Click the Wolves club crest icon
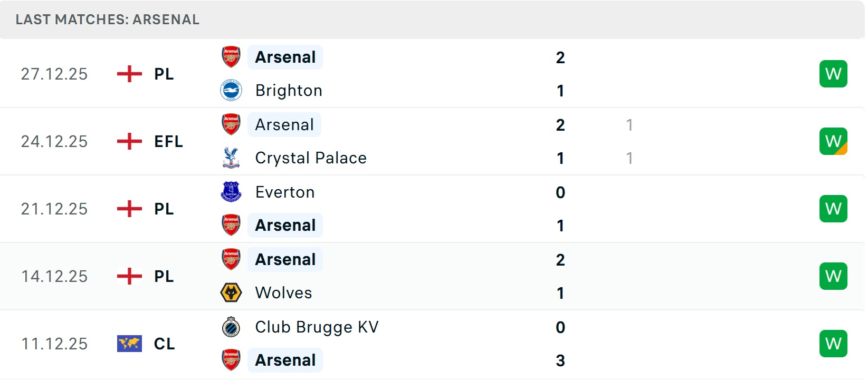868x381 pixels. point(231,293)
